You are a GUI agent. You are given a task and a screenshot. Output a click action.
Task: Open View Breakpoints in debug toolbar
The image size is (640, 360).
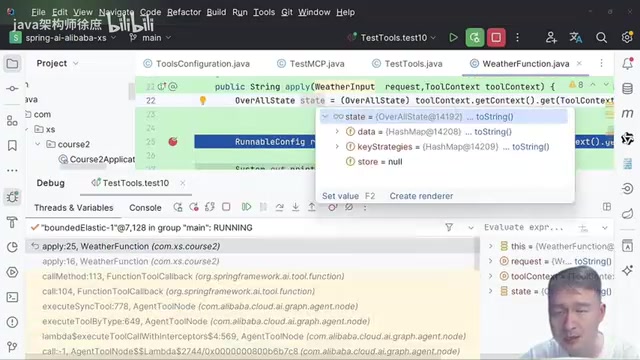pyautogui.click(x=332, y=207)
